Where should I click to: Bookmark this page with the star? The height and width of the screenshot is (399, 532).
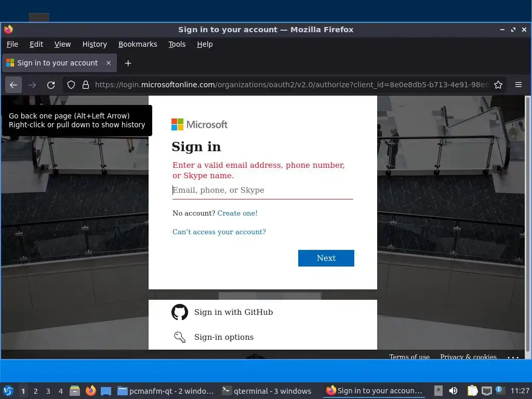coord(498,85)
